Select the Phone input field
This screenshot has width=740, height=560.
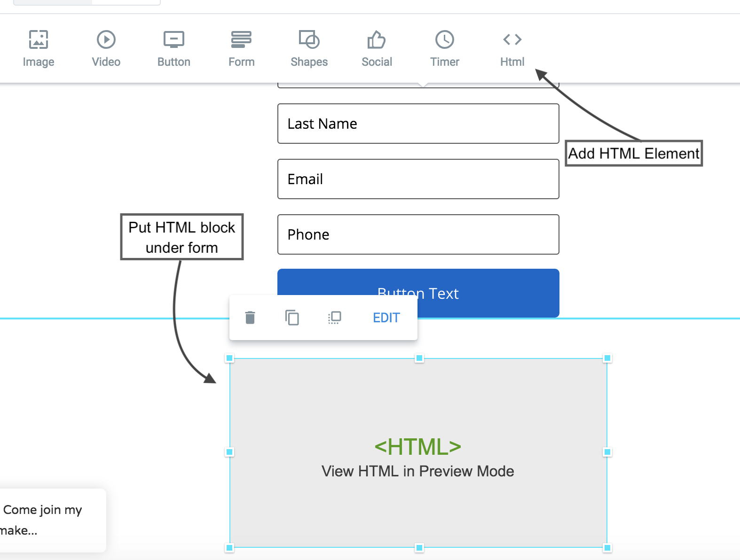[418, 234]
